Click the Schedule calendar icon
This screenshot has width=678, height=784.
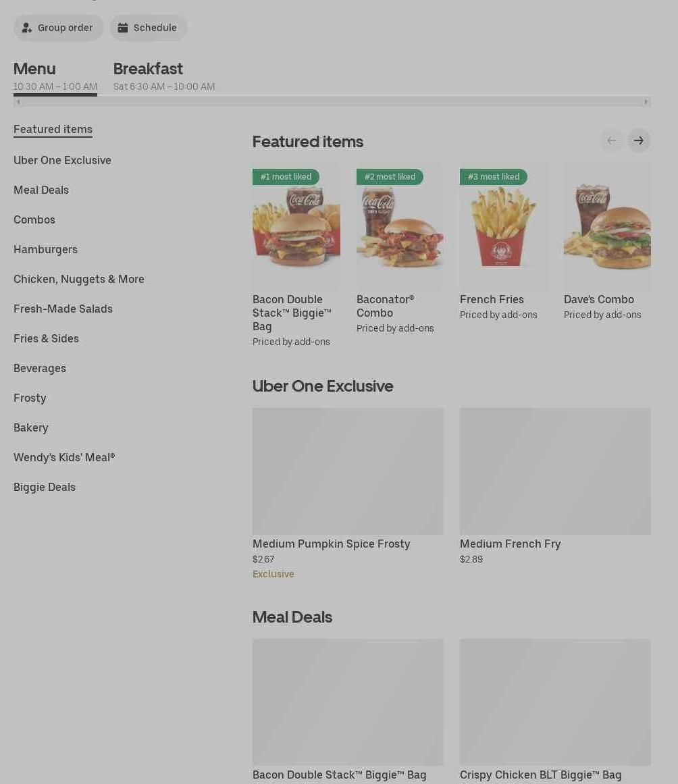[x=122, y=28]
